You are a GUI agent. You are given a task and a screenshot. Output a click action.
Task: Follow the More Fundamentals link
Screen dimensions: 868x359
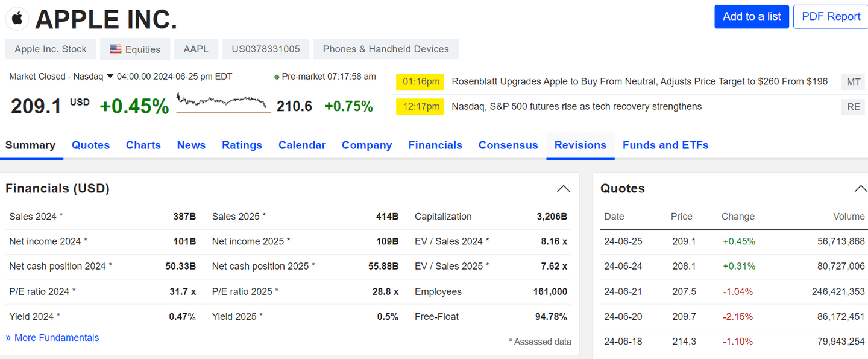[x=52, y=337]
